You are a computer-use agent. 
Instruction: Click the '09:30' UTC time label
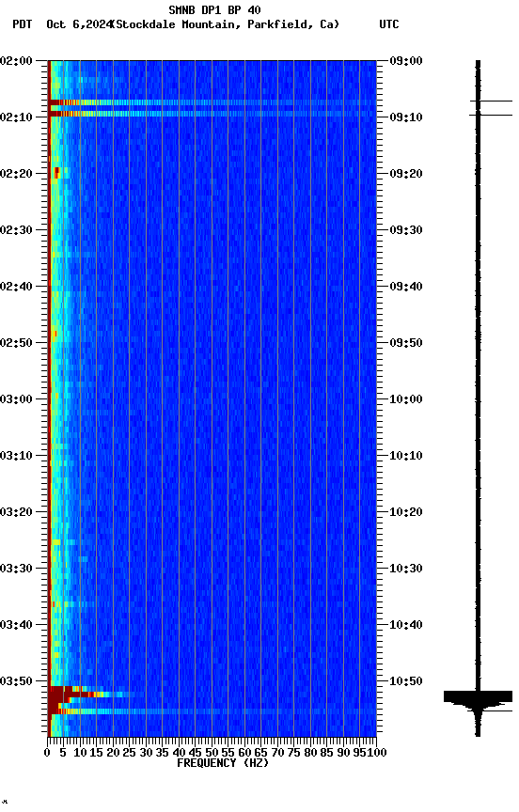click(406, 230)
